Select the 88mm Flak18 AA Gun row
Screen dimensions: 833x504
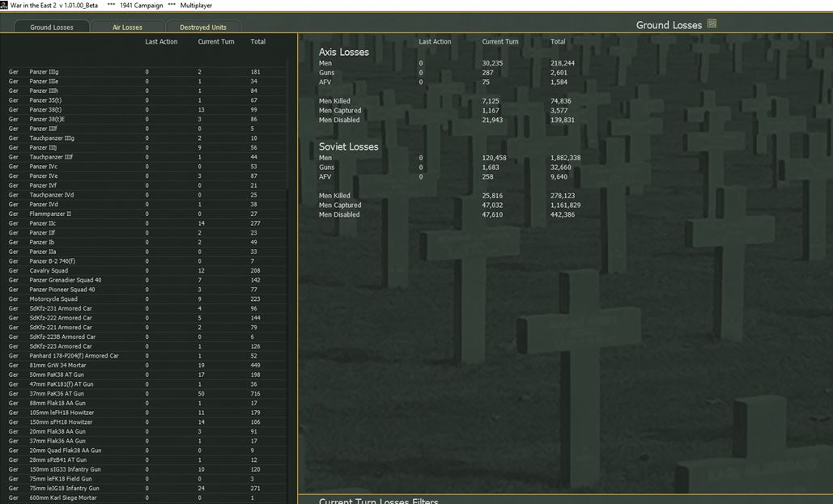tap(146, 404)
